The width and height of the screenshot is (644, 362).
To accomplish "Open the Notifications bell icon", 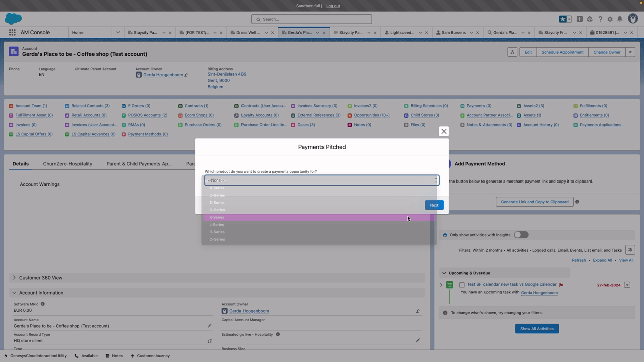I will coord(620,19).
